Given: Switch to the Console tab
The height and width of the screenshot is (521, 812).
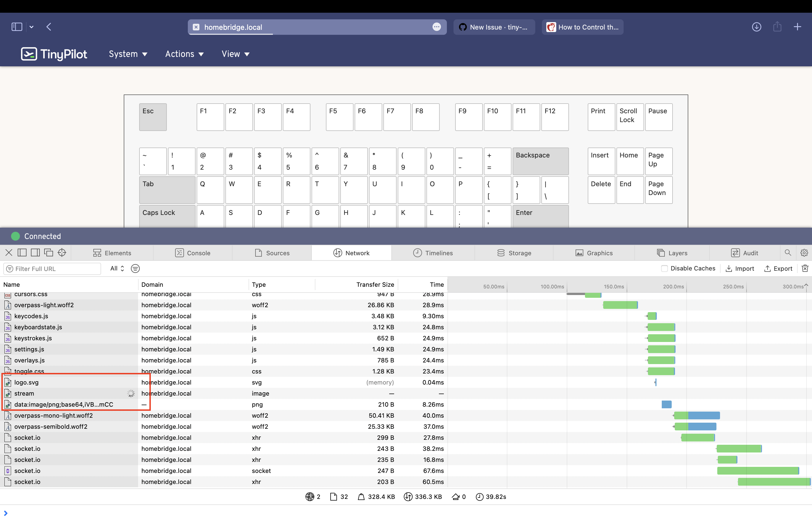Looking at the screenshot, I should (193, 253).
